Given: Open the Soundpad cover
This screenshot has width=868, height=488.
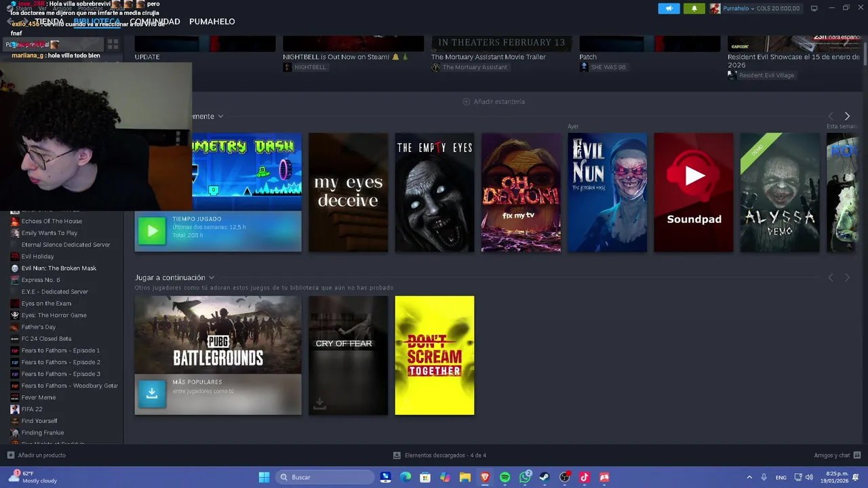Looking at the screenshot, I should tap(694, 192).
